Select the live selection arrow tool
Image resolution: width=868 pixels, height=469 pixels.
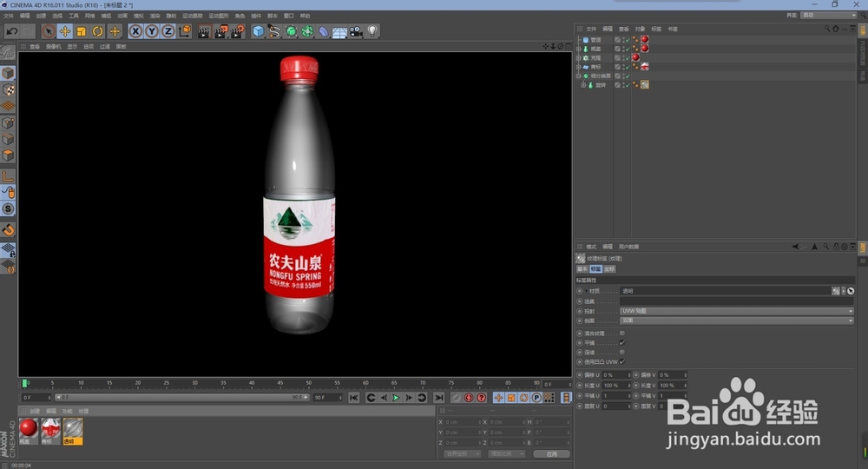pyautogui.click(x=48, y=31)
